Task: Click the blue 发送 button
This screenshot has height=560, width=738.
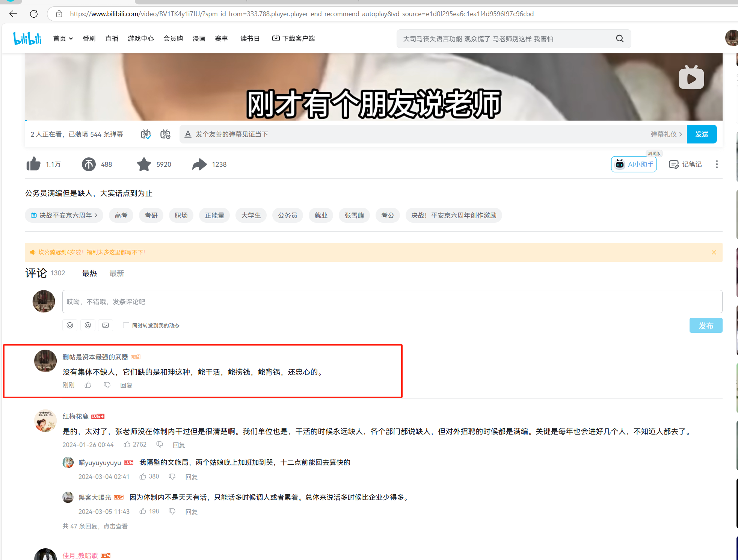Action: (702, 134)
